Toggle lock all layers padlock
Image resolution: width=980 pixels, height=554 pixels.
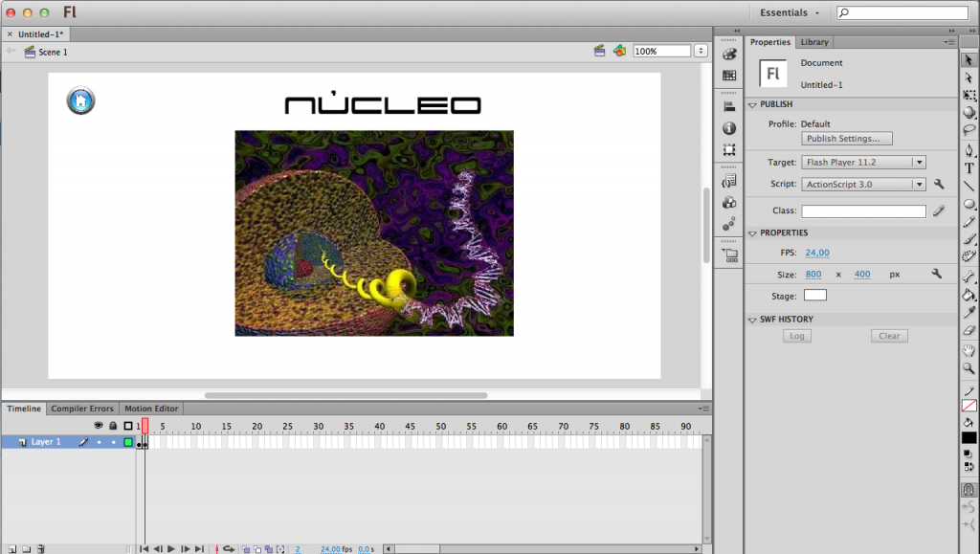click(x=113, y=426)
